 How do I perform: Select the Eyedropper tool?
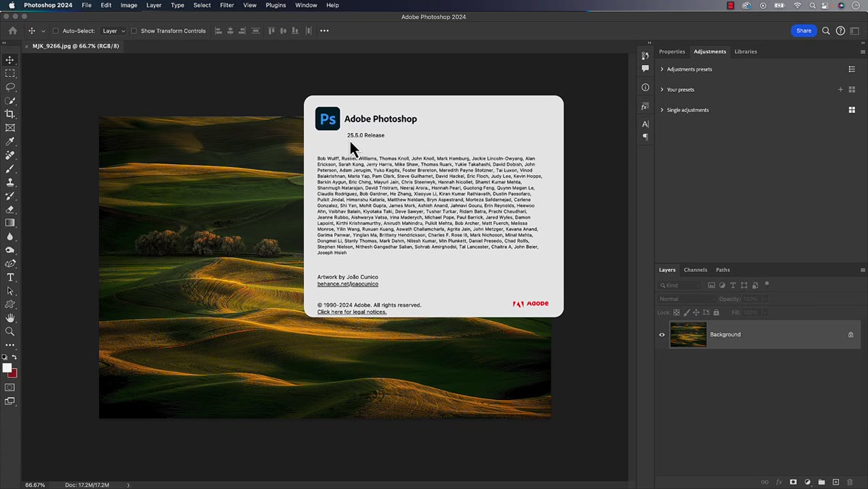[10, 142]
